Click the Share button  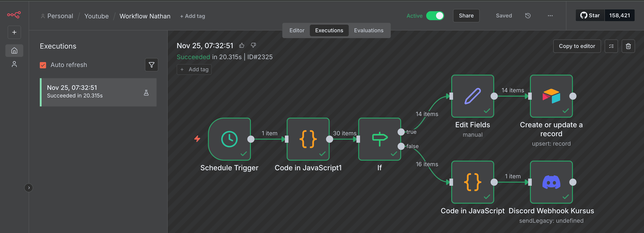tap(466, 16)
